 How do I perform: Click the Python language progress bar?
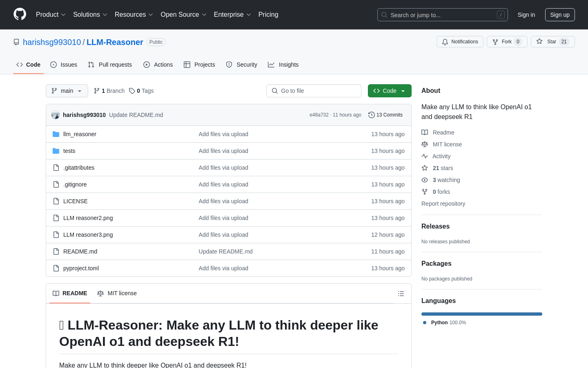click(482, 314)
